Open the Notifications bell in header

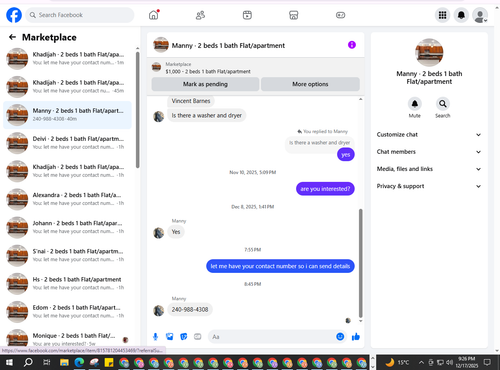(x=461, y=15)
